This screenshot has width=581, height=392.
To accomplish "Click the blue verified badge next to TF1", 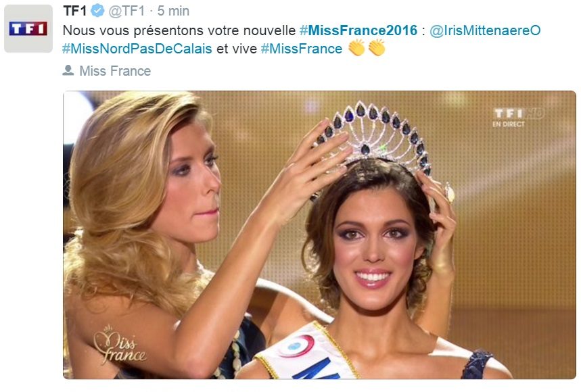I will point(97,11).
